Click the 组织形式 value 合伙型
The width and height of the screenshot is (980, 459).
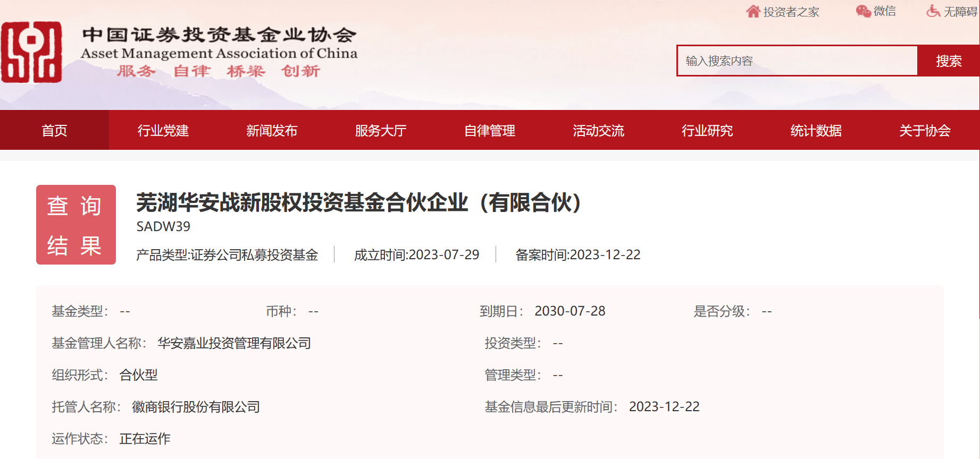coord(138,375)
